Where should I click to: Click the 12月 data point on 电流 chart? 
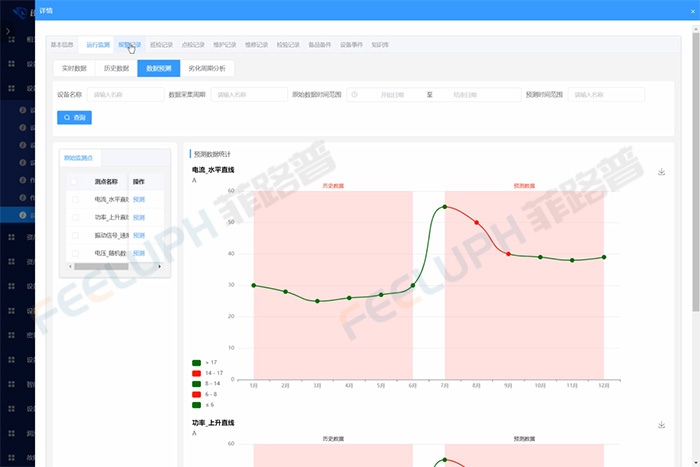point(604,257)
